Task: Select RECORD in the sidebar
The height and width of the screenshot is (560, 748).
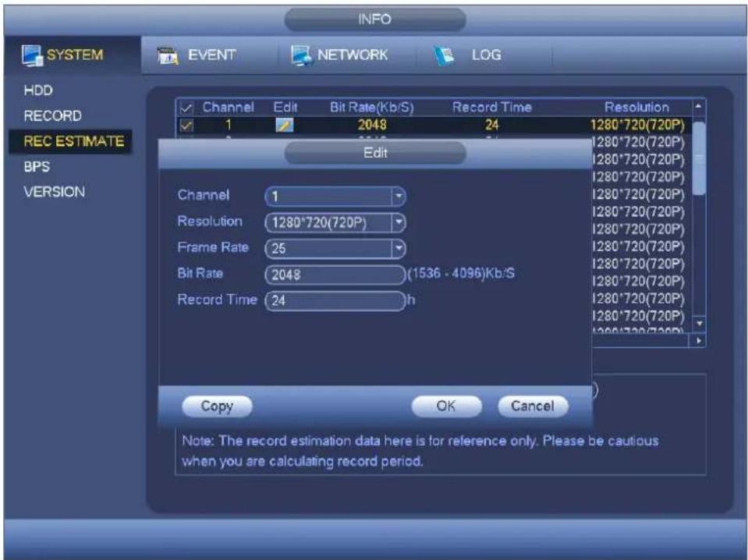Action: [x=52, y=116]
